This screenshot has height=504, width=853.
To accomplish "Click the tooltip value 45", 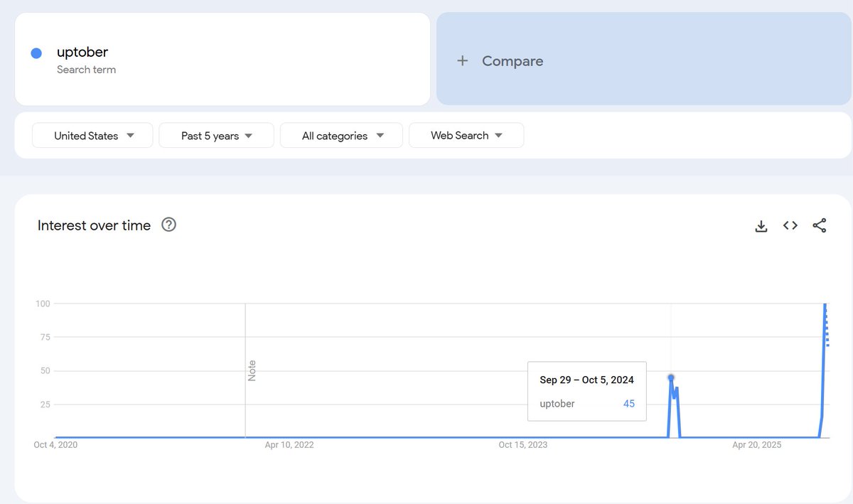I will point(629,404).
